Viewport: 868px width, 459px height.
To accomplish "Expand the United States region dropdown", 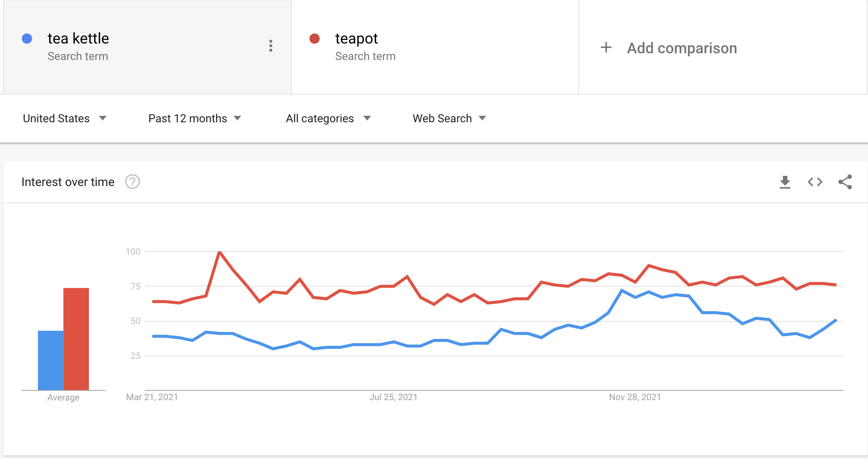I will tap(65, 118).
